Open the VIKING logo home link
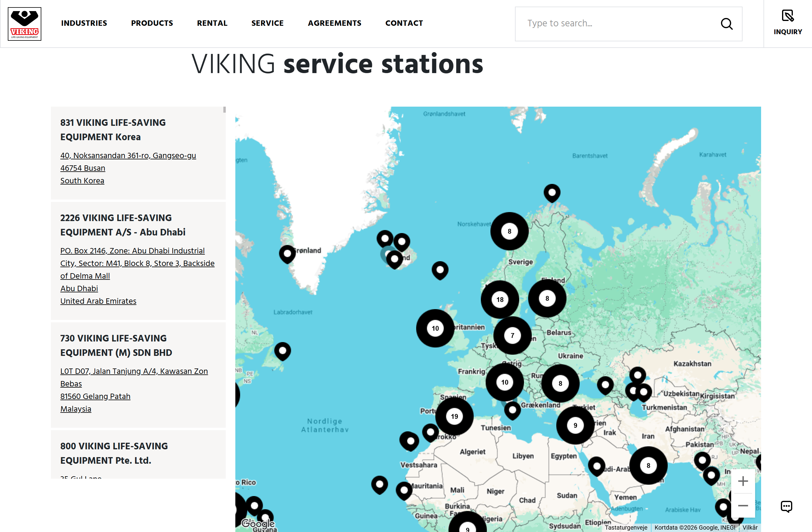 [24, 24]
